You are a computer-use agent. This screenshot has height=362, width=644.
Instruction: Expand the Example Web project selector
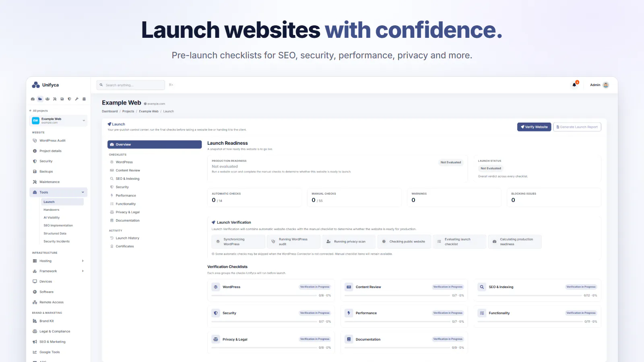click(x=58, y=120)
